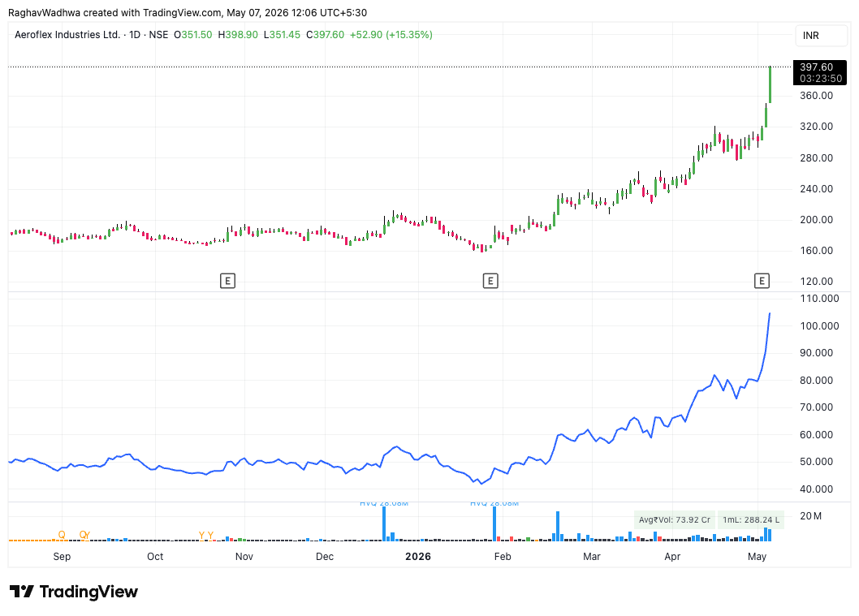Click the Mar time axis label
The image size is (859, 616).
pos(592,556)
